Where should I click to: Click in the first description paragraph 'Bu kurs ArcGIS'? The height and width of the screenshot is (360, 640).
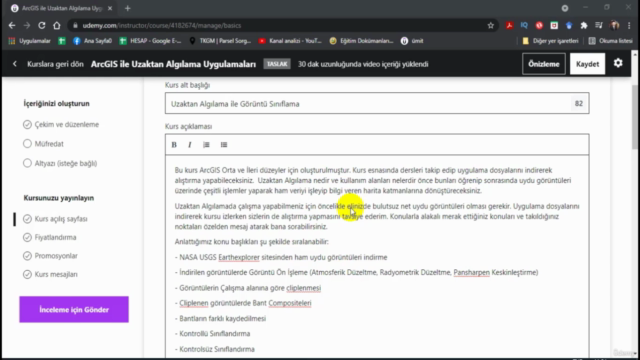(x=373, y=180)
